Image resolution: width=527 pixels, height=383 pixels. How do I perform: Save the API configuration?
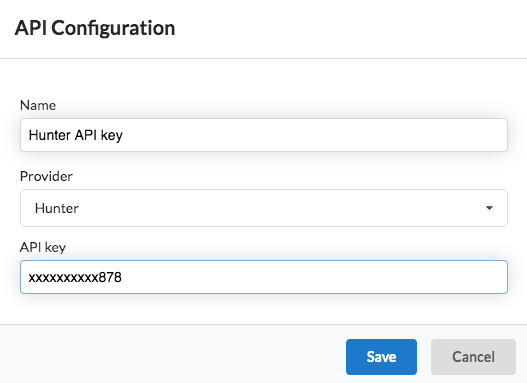[x=381, y=357]
